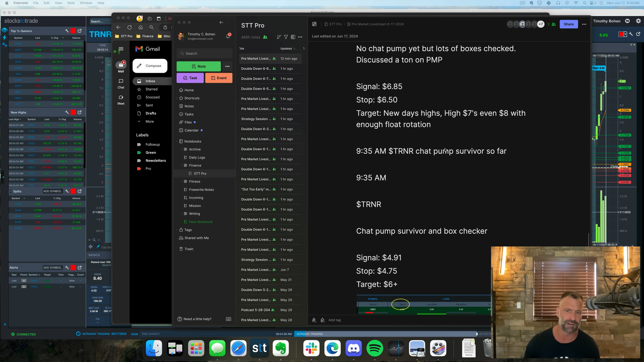Open Gmail main menu hamburger icon
The width and height of the screenshot is (644, 362).
coord(121,49)
